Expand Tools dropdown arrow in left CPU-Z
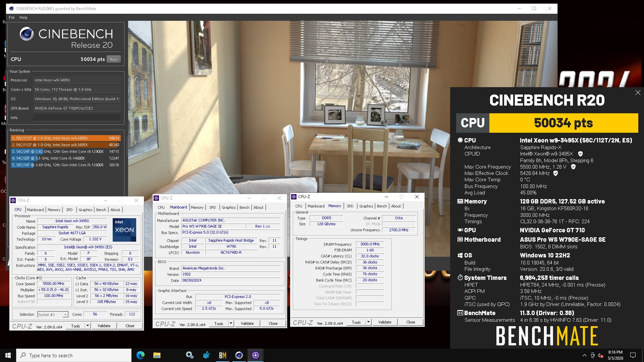 pos(88,326)
